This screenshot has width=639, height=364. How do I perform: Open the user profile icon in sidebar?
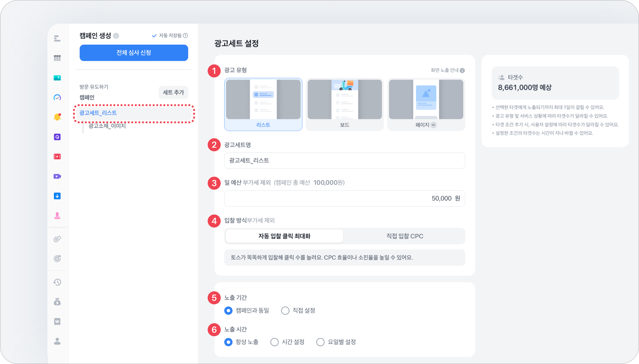[57, 341]
